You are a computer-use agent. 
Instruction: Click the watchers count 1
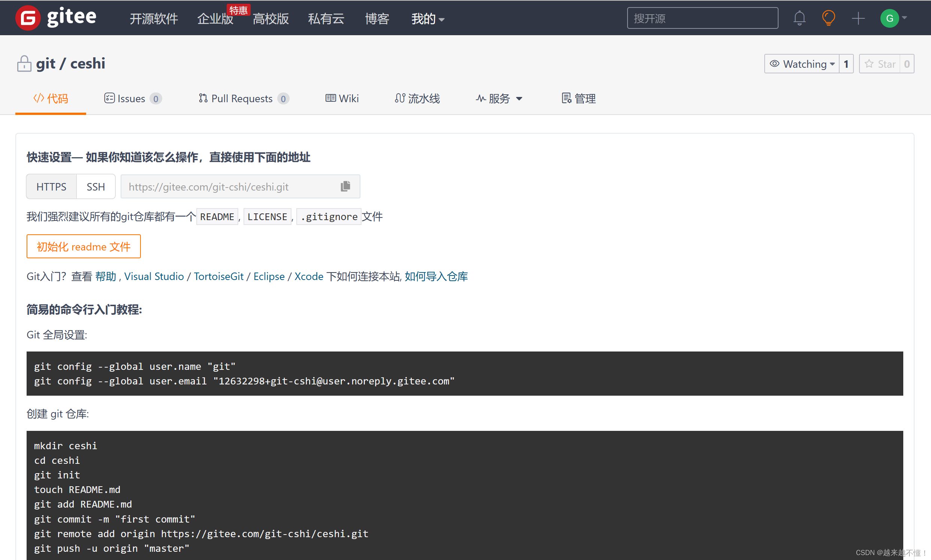[x=846, y=64]
